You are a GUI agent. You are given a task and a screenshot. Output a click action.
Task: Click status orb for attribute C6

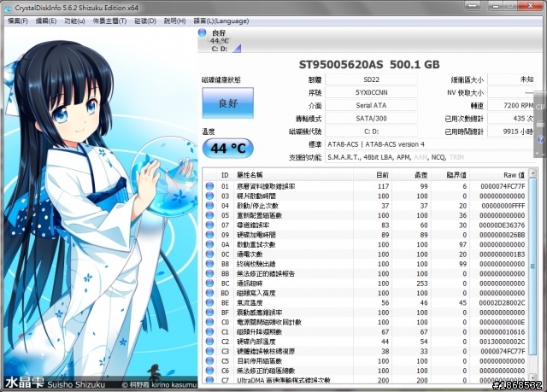pyautogui.click(x=209, y=371)
